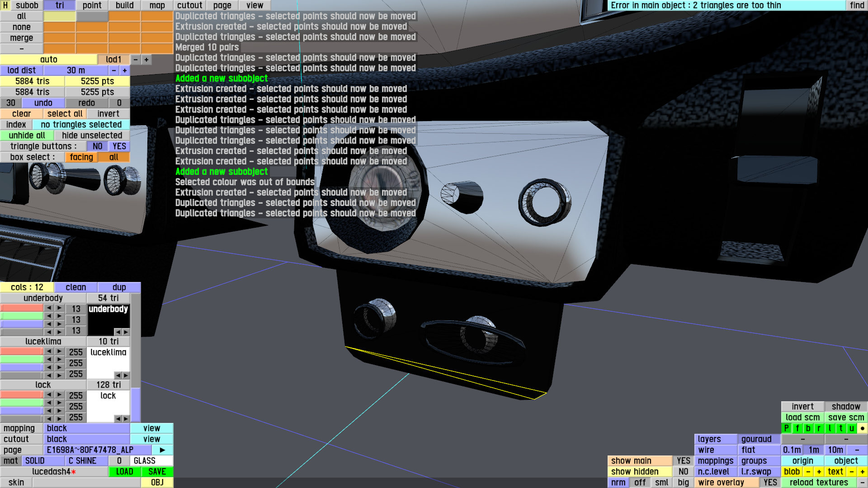Open the mapping 'black' selector
The image size is (868, 488).
(86, 428)
